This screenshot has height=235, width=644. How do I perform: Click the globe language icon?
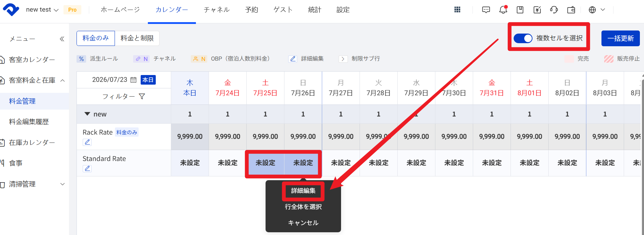click(592, 10)
